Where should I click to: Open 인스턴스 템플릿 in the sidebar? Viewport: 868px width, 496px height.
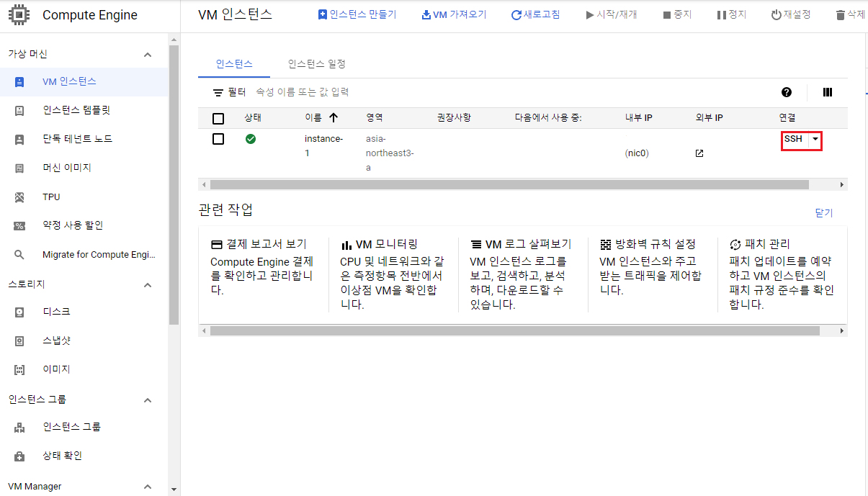click(84, 111)
